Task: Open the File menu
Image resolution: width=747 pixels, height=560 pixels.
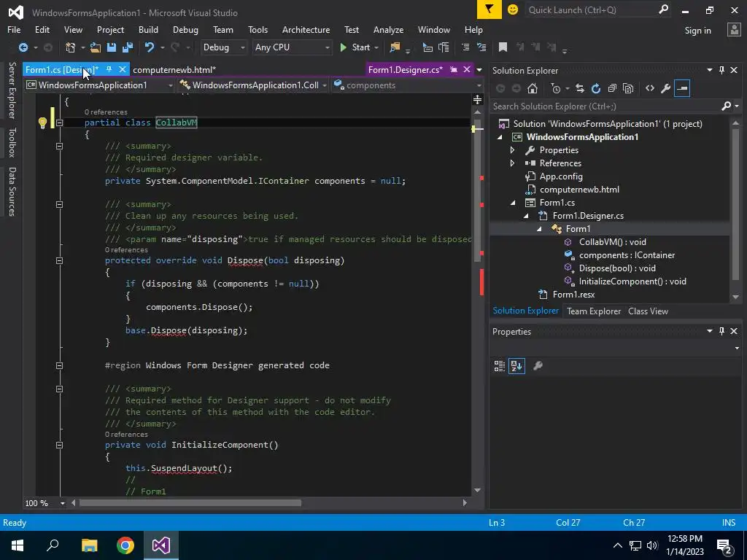Action: 14,29
